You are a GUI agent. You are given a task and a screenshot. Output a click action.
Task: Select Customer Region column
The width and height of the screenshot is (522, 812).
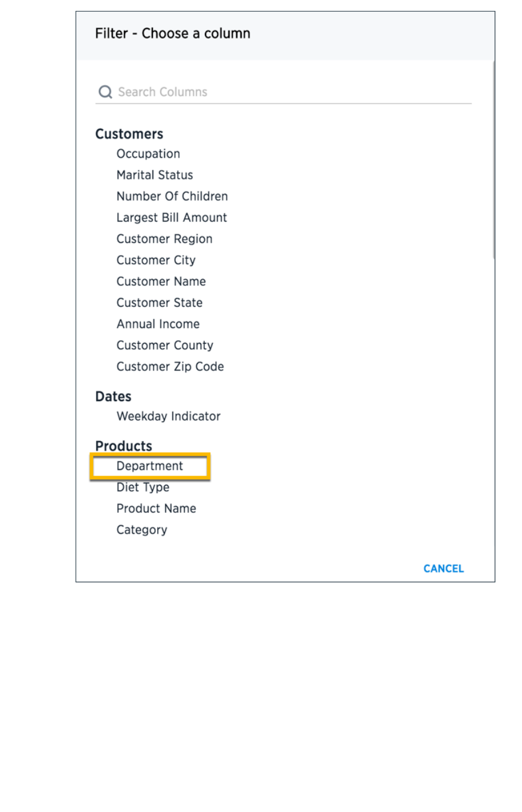click(164, 239)
